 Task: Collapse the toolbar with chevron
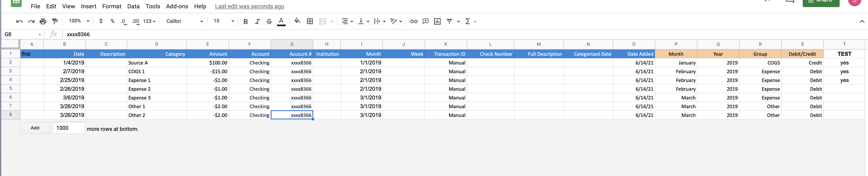click(862, 21)
